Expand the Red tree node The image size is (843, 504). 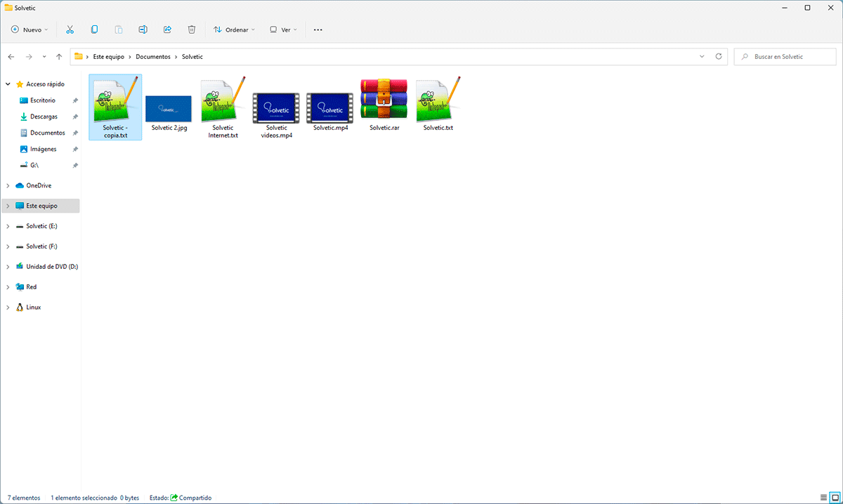pyautogui.click(x=8, y=287)
